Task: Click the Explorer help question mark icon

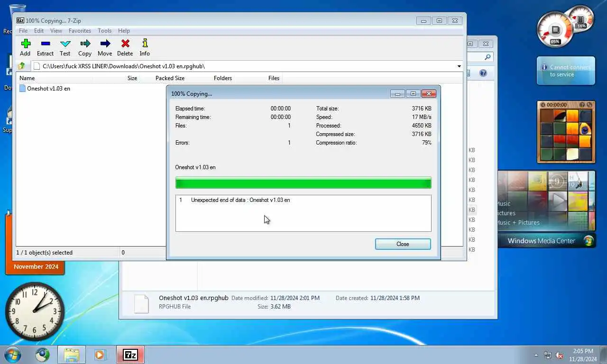Action: coord(483,73)
